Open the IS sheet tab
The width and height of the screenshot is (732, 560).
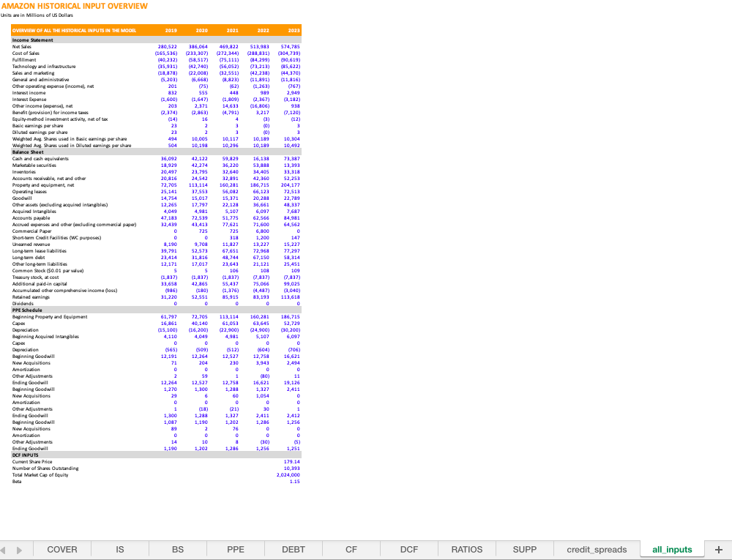point(120,549)
